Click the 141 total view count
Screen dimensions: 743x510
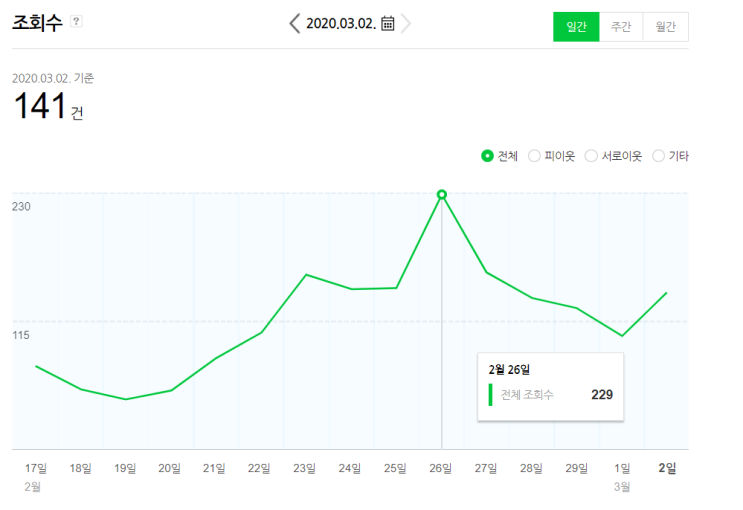pos(40,106)
